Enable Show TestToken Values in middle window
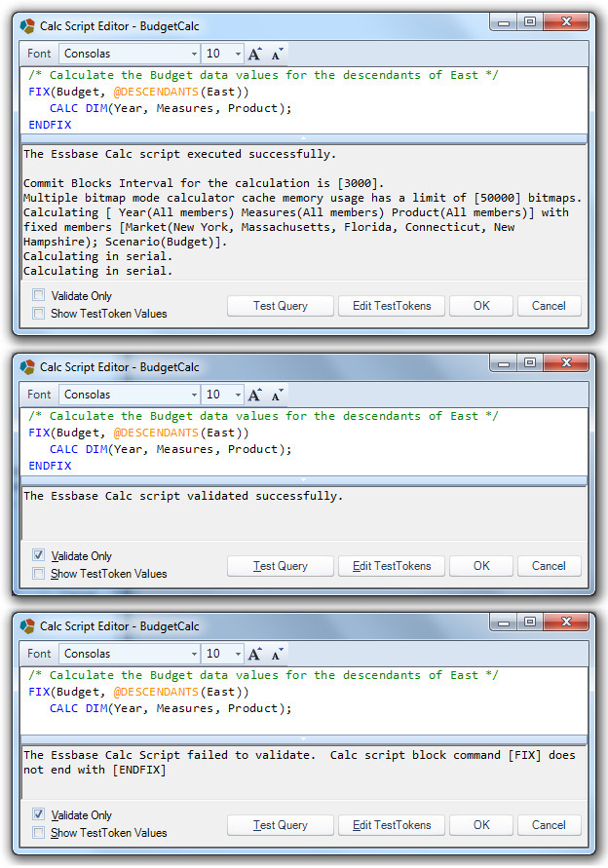 [38, 574]
